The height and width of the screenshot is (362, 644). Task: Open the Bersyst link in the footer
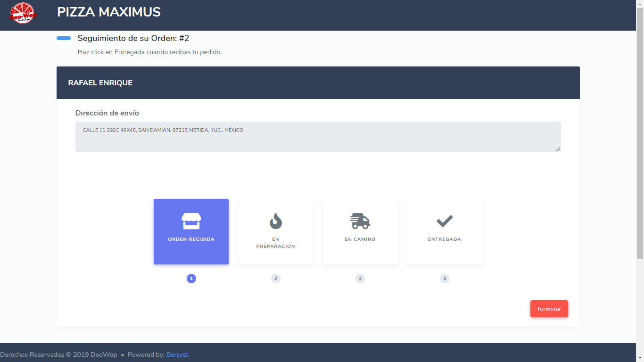177,354
